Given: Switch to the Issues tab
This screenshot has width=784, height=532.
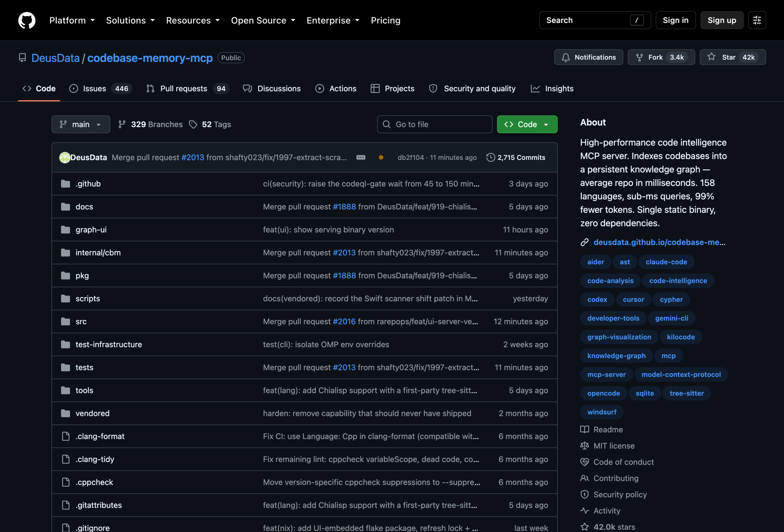Looking at the screenshot, I should pyautogui.click(x=100, y=89).
